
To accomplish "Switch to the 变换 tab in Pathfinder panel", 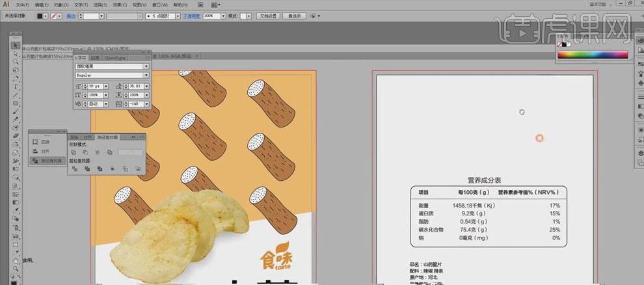I will tap(74, 137).
